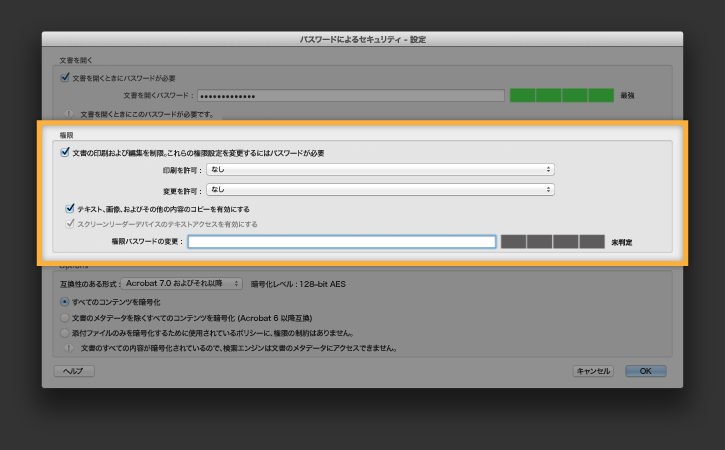
Task: Toggle 文書の印刷および編集を制限 checkbox
Action: [65, 152]
